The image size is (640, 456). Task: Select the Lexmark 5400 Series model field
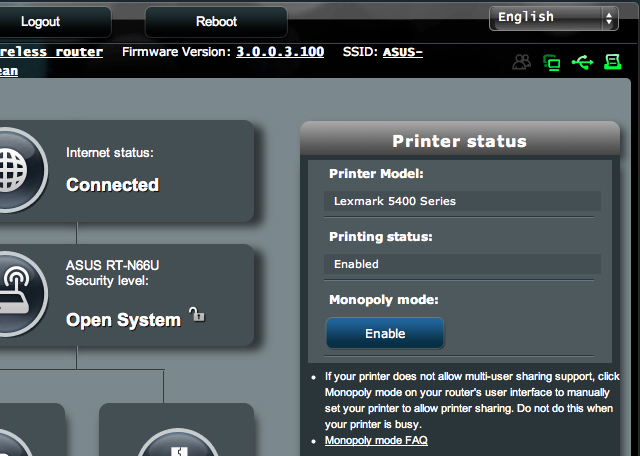pyautogui.click(x=462, y=201)
